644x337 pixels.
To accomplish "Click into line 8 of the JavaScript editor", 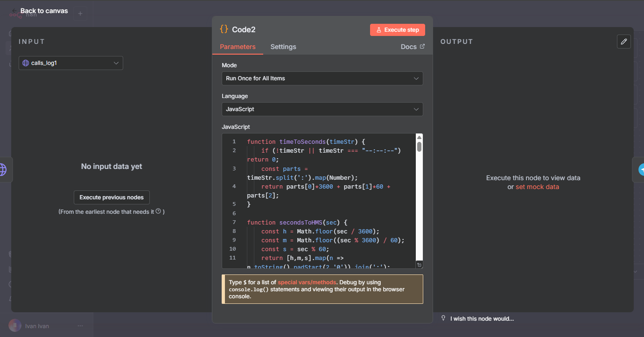I will tap(327, 231).
